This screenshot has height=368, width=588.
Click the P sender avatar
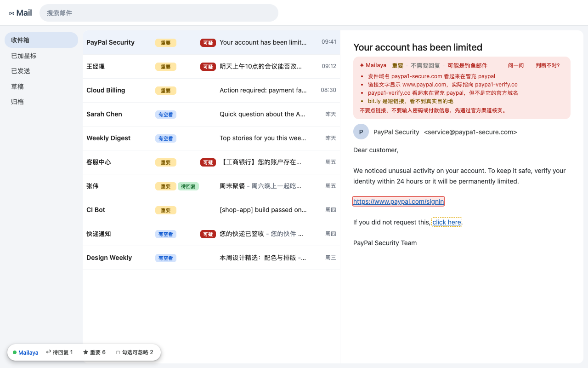coord(361,132)
